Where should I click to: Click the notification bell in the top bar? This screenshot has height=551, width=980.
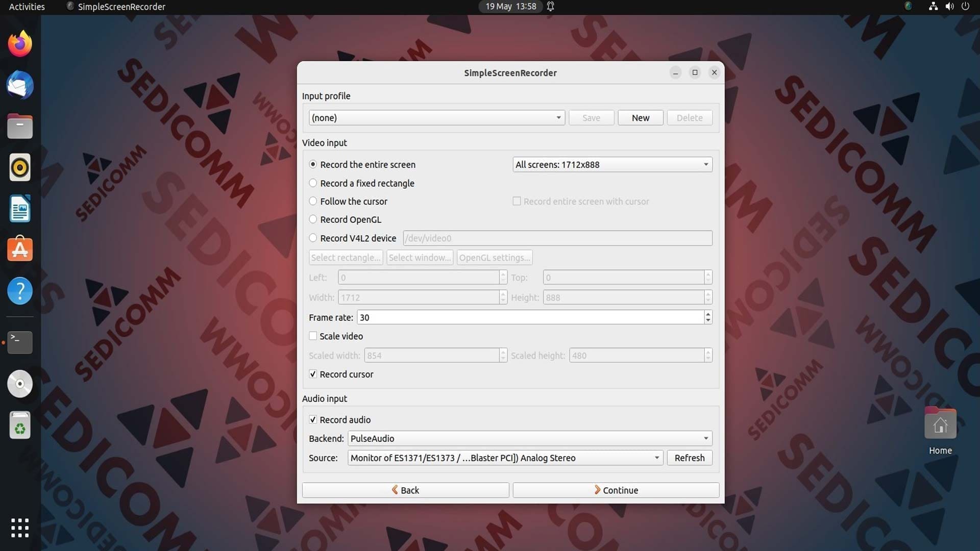[x=551, y=7]
